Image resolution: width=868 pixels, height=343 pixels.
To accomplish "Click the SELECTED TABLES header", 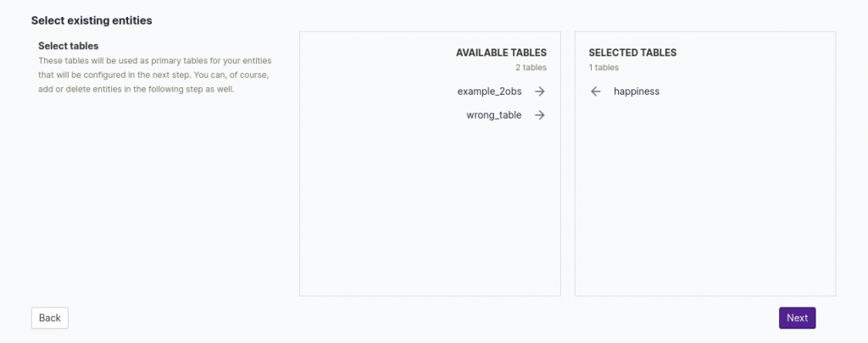I will coord(632,53).
